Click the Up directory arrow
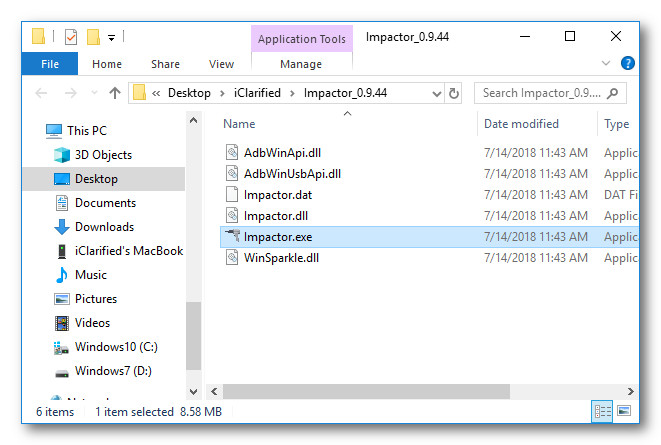This screenshot has width=661, height=445. point(114,93)
